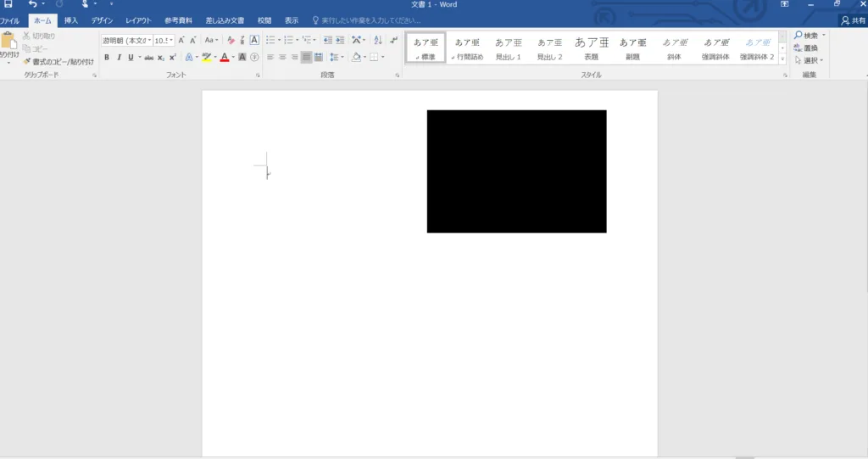Toggle bold formatting (B)
The height and width of the screenshot is (459, 868).
pyautogui.click(x=107, y=58)
